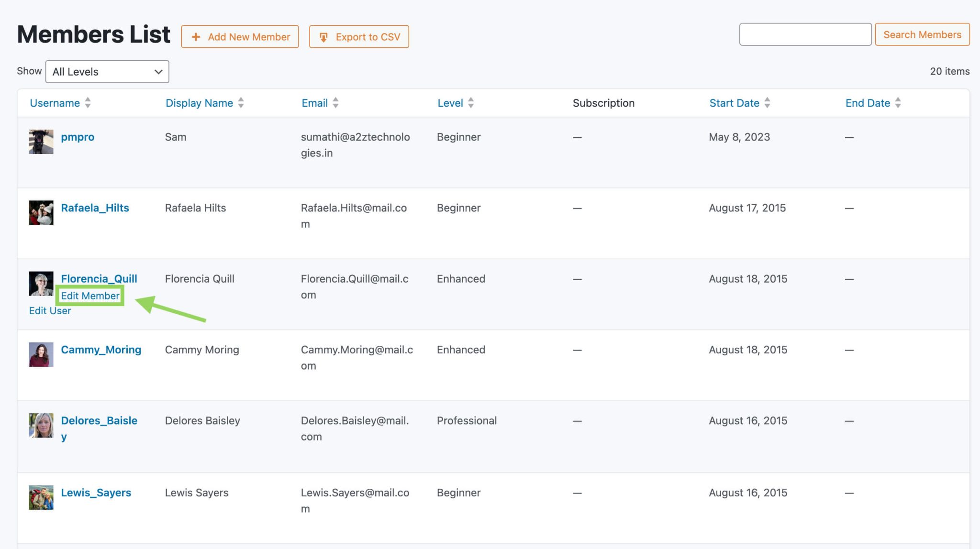Focus the member search text field

(x=805, y=34)
